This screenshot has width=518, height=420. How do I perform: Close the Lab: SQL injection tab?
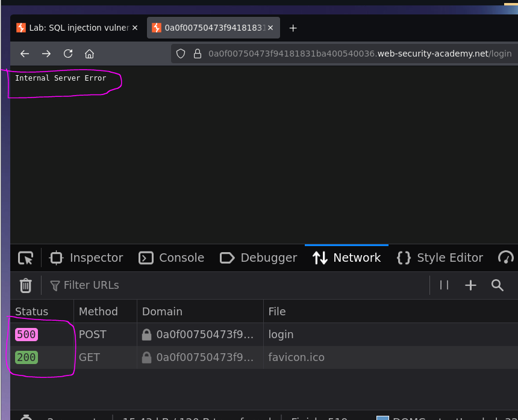(135, 28)
